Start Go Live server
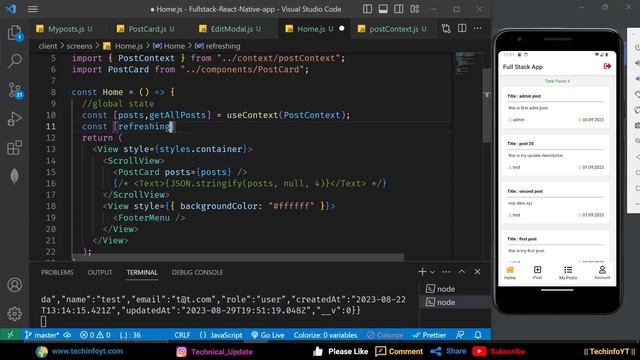This screenshot has height=360, width=640. 267,335
